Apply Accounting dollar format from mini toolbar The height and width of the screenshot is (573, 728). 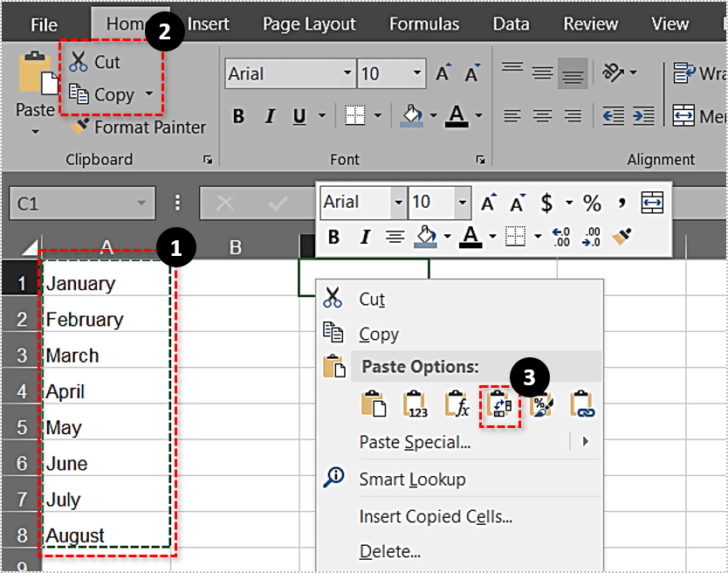point(547,204)
